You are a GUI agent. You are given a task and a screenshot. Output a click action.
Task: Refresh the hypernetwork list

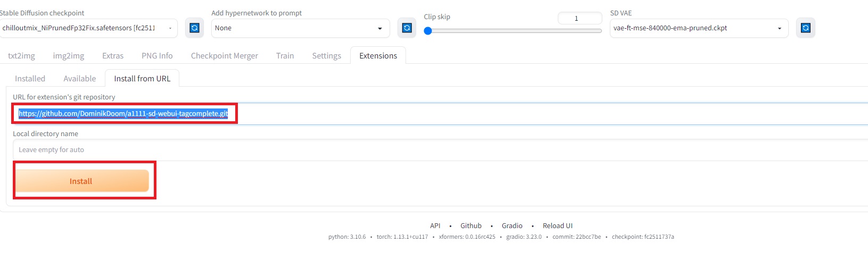(407, 28)
